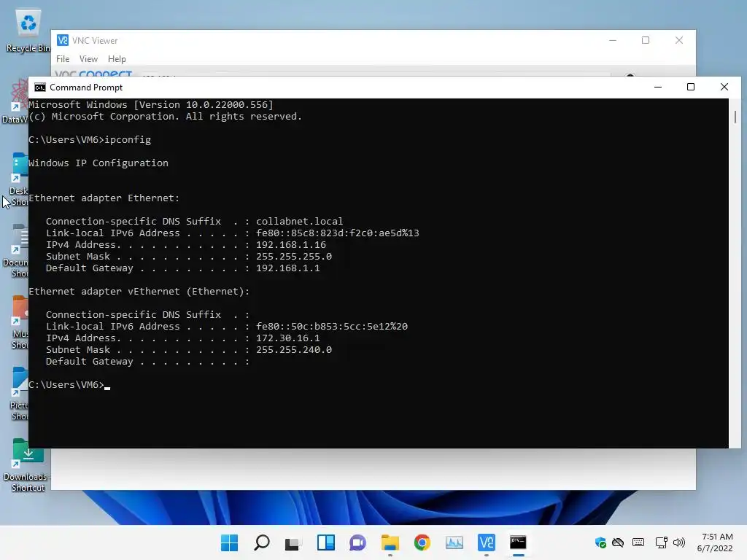Click the fe80::50c:b853:5cc:5e12%20 address

[x=332, y=326]
